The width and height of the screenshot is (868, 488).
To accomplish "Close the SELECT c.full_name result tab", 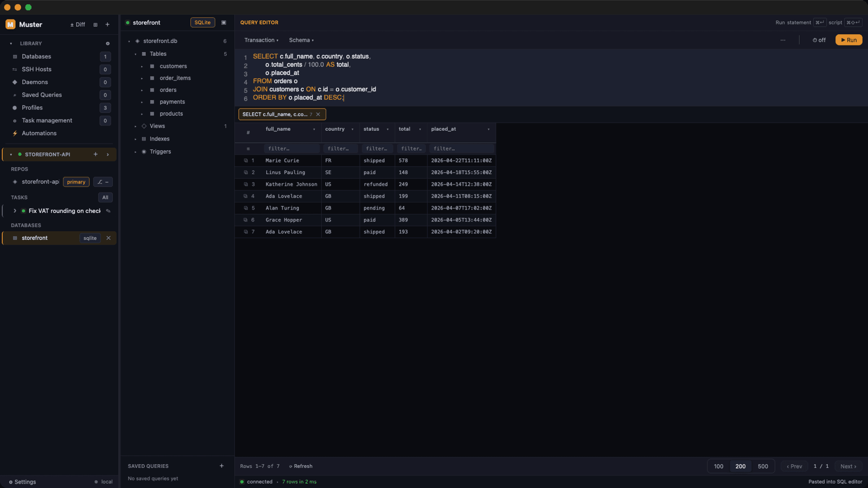I will tap(318, 115).
